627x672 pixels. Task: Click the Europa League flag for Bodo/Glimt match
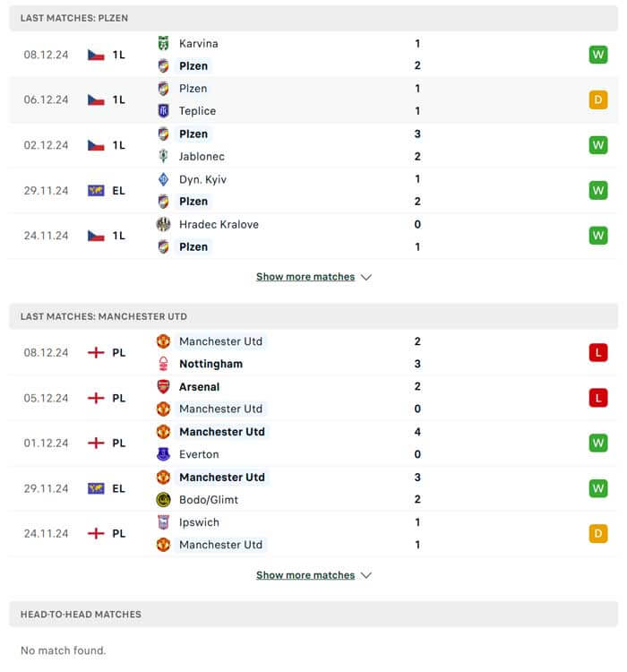[96, 488]
